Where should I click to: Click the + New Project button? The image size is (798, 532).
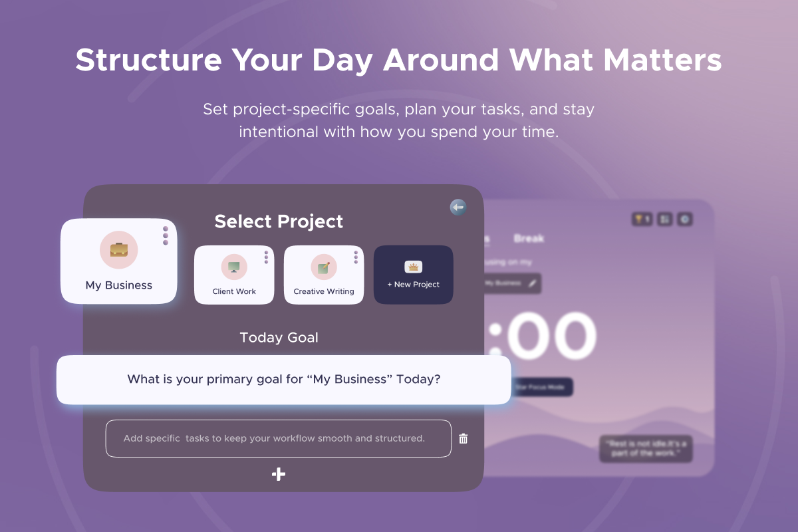coord(414,285)
